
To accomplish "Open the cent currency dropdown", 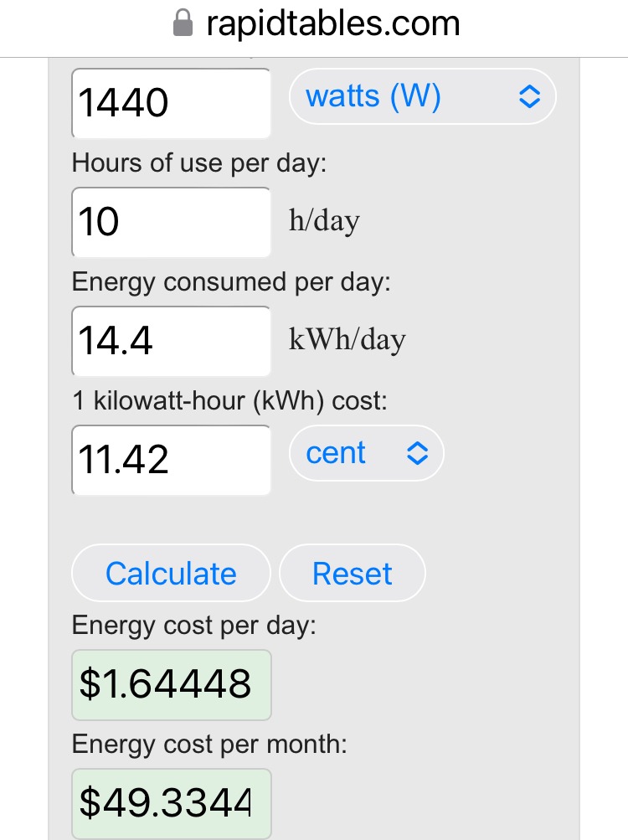I will (367, 453).
